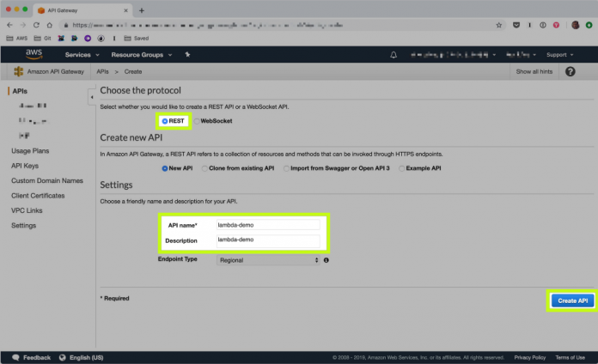Image resolution: width=598 pixels, height=364 pixels.
Task: Open a new browser tab
Action: tap(142, 10)
